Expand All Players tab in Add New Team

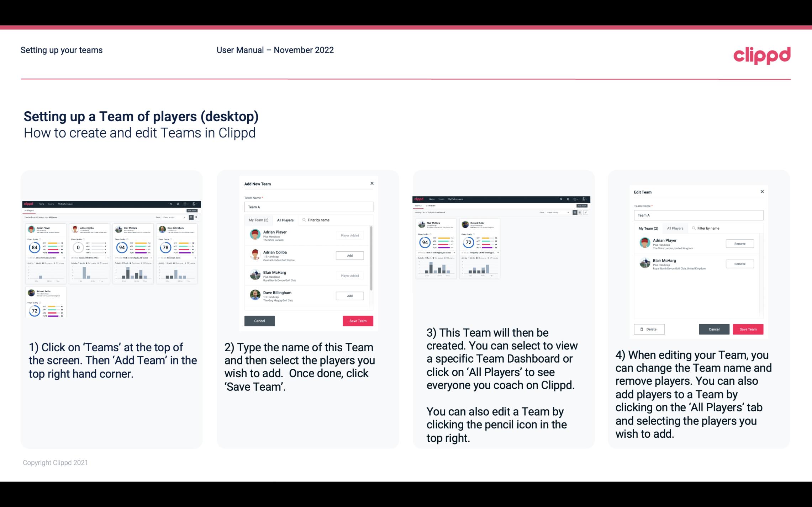tap(285, 220)
